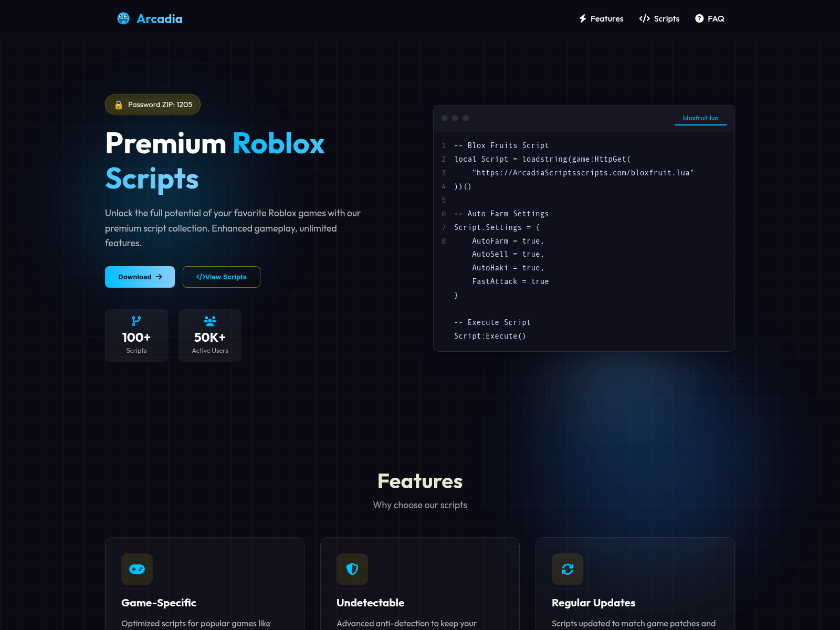Click the second window dot in code panel
840x630 pixels.
point(455,118)
